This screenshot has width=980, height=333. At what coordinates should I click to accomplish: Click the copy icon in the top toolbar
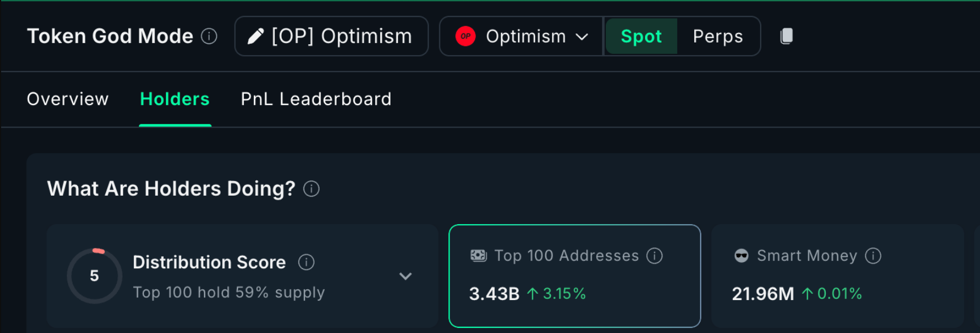click(x=787, y=35)
